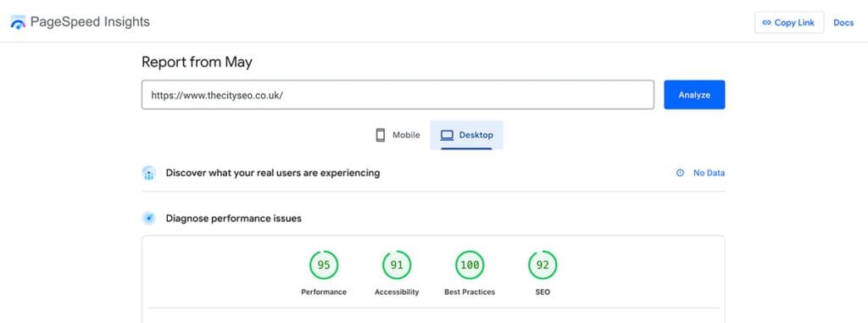Click the PageSpeed Insights title text
This screenshot has width=868, height=323.
click(90, 22)
